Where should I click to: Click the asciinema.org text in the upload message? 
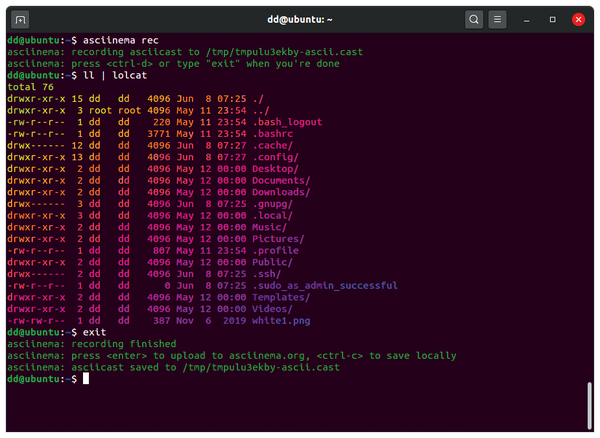267,356
